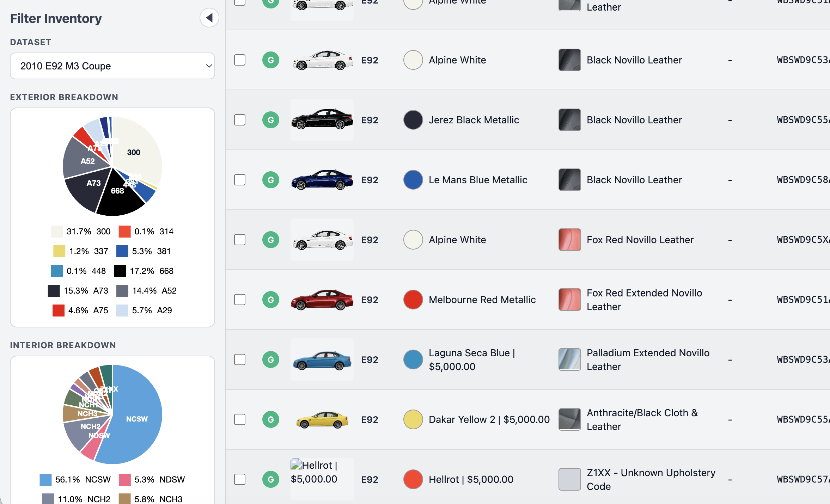Click the Jerez Black Metallic exterior color circle
Image resolution: width=830 pixels, height=504 pixels.
coord(413,120)
